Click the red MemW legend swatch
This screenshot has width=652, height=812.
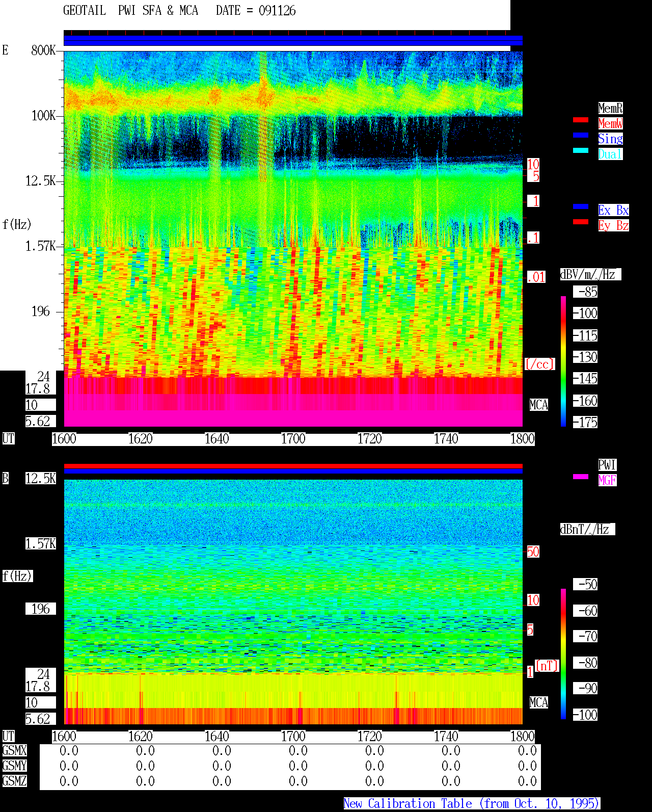[581, 120]
